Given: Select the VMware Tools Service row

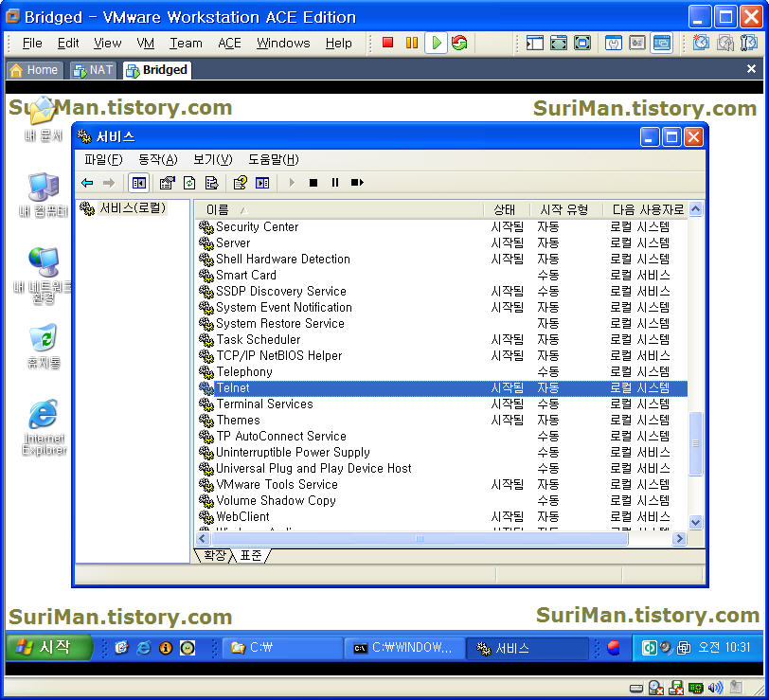Looking at the screenshot, I should [x=441, y=485].
